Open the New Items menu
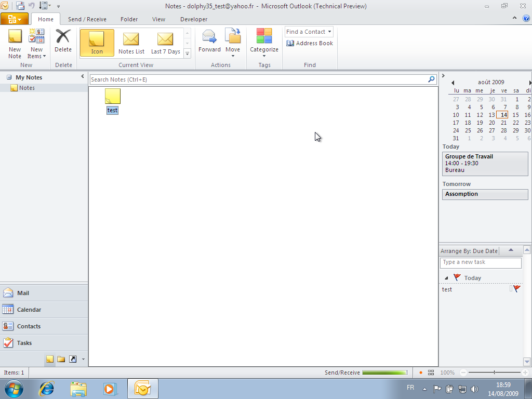Screen dimensions: 532x399 point(36,44)
